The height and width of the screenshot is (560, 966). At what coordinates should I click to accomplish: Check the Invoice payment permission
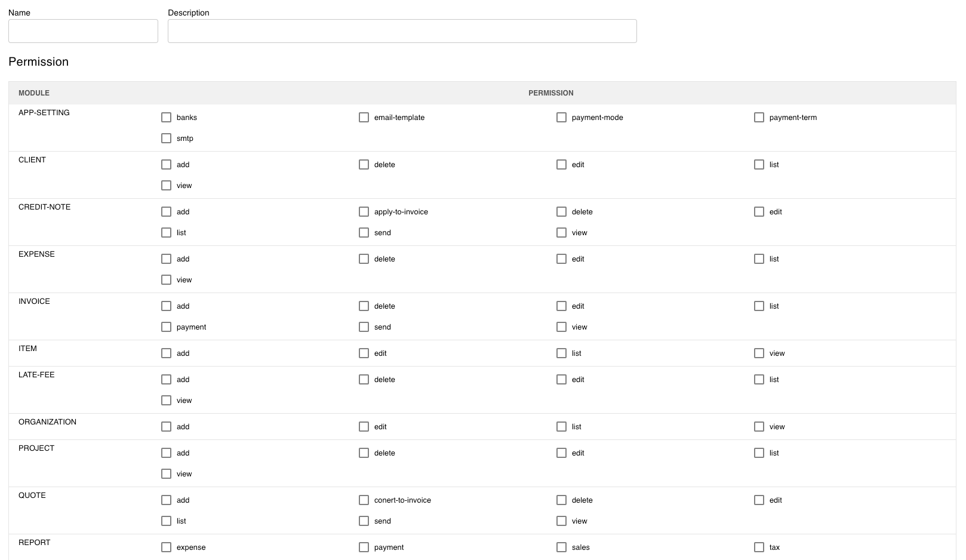(167, 327)
